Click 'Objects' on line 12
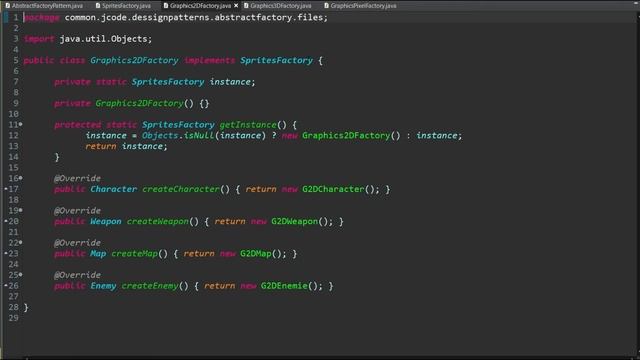Viewport: 640px width, 360px height. pyautogui.click(x=160, y=136)
